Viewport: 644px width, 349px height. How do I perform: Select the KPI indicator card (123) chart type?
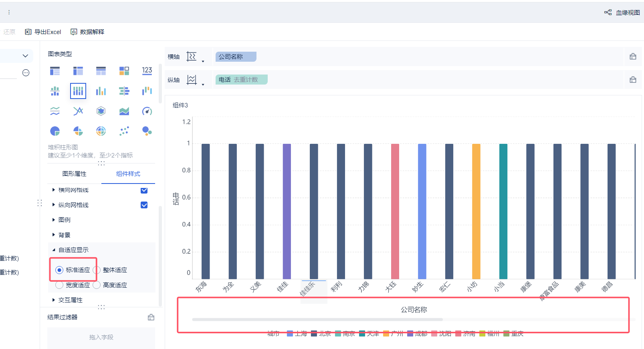(147, 71)
